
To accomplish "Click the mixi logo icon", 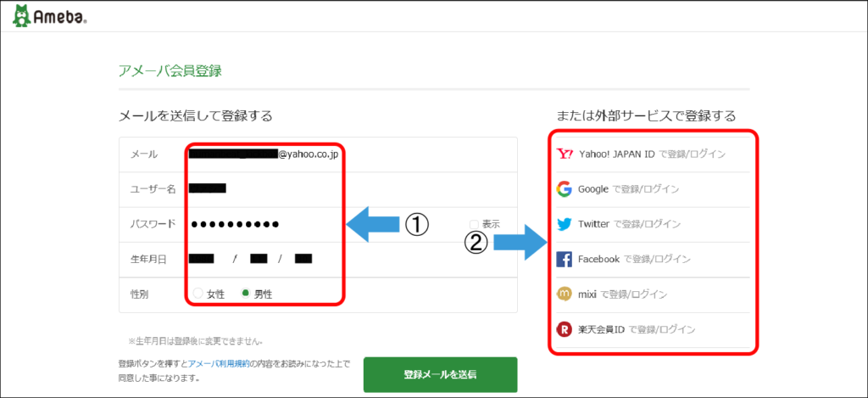I will pyautogui.click(x=565, y=294).
